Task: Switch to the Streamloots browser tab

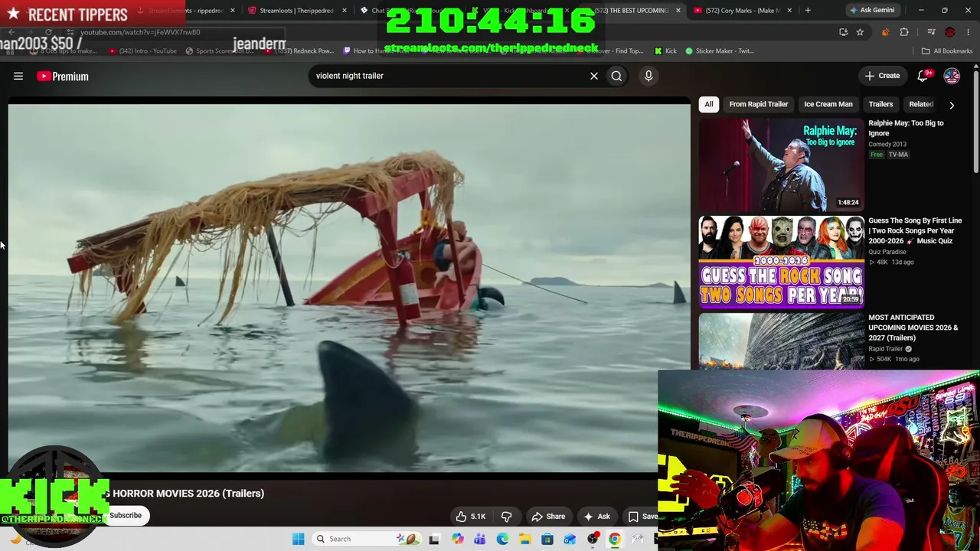Action: pyautogui.click(x=297, y=11)
